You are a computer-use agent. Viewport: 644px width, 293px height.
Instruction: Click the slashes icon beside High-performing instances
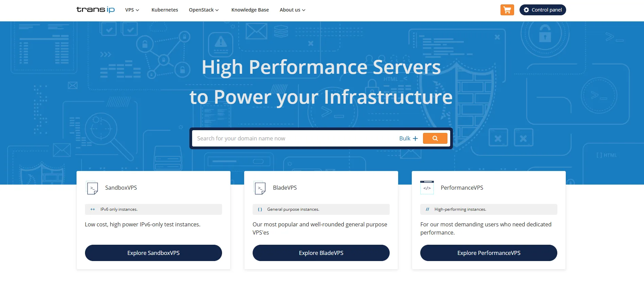[427, 209]
